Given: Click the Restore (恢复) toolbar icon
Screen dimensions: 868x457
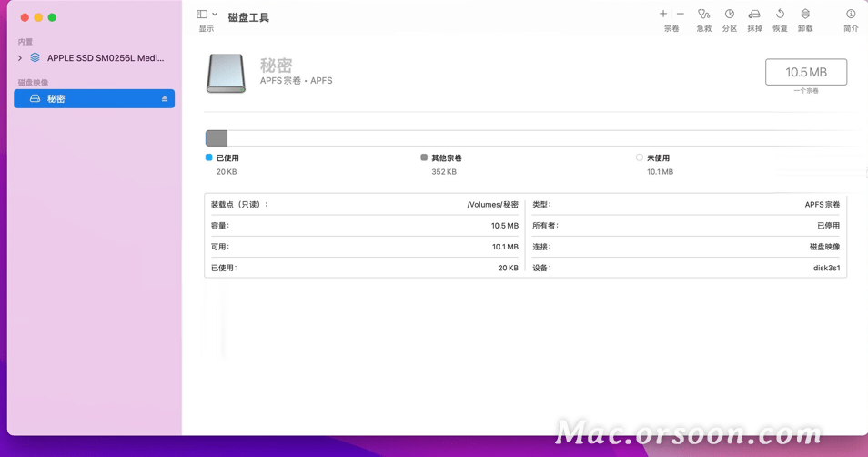Looking at the screenshot, I should [x=780, y=14].
